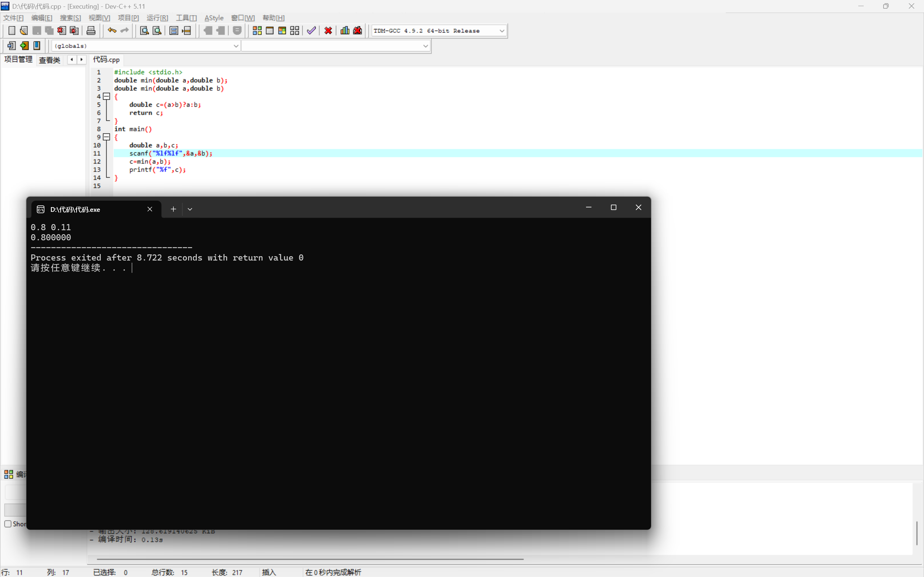Click the red X stop execution icon
Screen dimensions: 924x577
pos(328,31)
